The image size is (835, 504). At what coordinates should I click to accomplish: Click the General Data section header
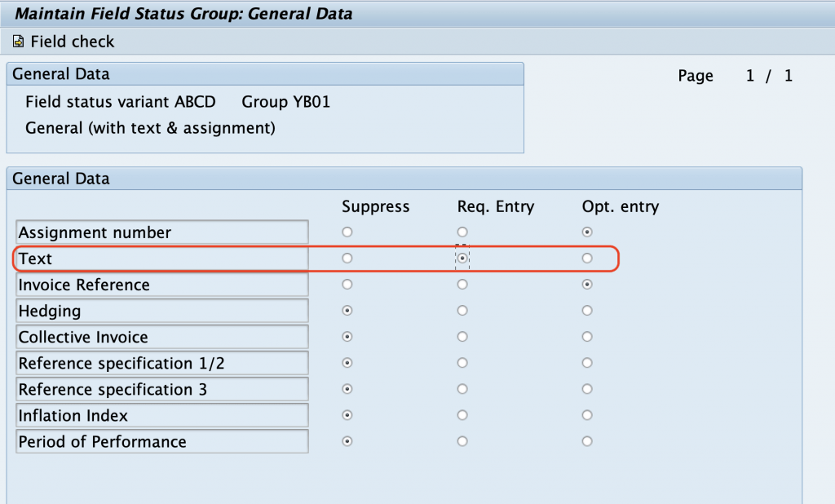[x=61, y=178]
